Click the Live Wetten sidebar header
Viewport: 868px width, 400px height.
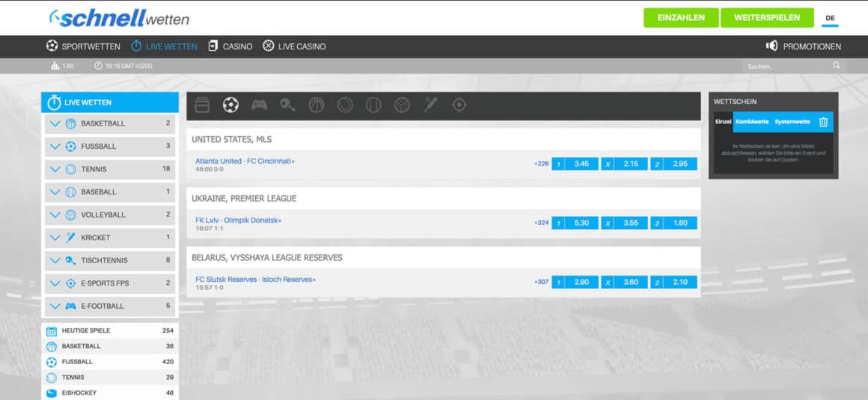[109, 102]
